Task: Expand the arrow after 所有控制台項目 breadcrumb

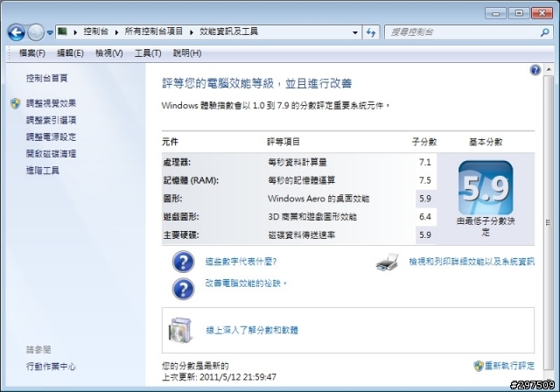Action: pos(192,32)
